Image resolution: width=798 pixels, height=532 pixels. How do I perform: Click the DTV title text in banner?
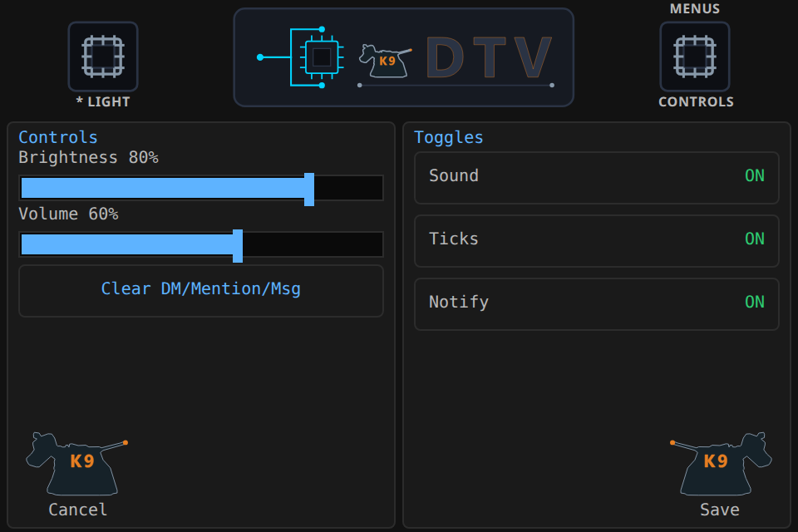click(489, 57)
